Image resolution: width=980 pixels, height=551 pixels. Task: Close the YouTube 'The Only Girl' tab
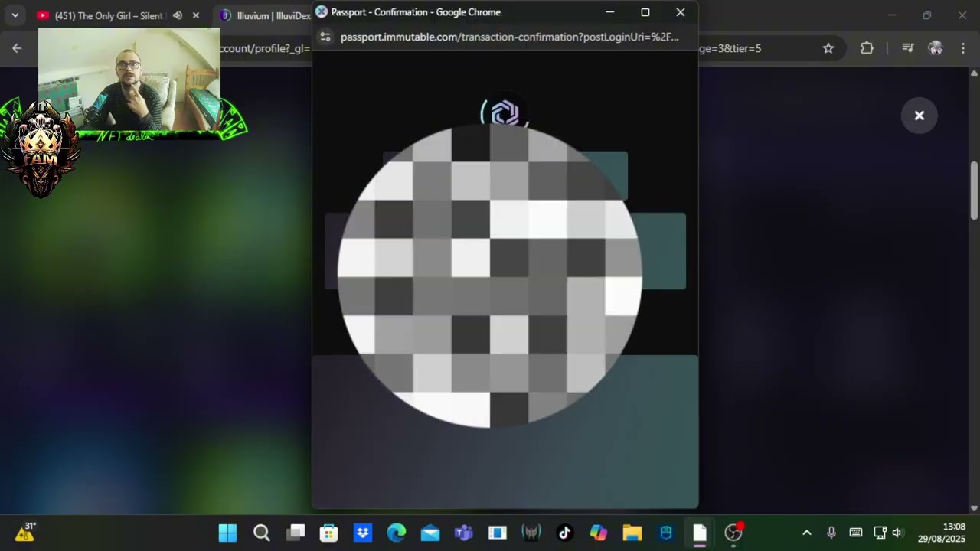coord(196,15)
